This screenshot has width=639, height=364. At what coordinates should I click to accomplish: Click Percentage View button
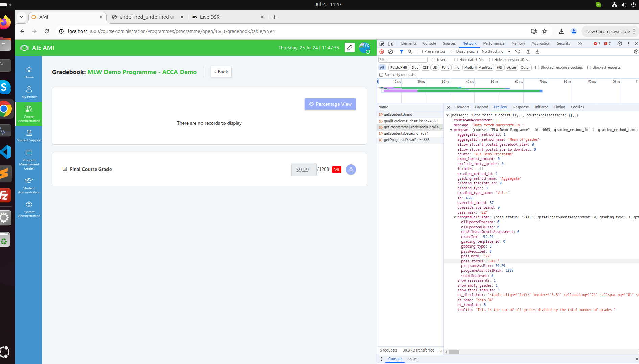click(330, 104)
